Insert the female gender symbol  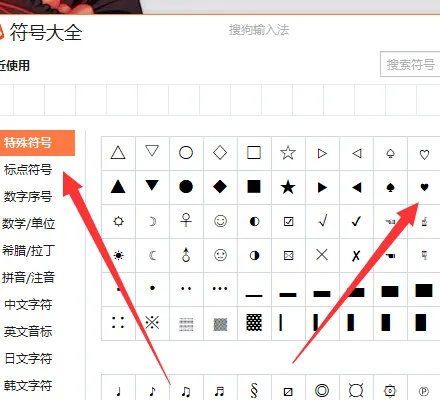186,221
